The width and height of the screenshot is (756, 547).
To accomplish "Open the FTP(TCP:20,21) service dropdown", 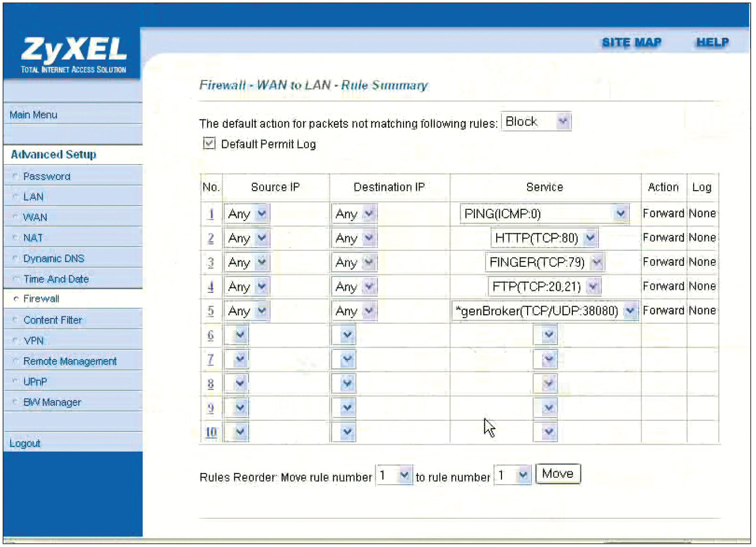I will [x=545, y=287].
